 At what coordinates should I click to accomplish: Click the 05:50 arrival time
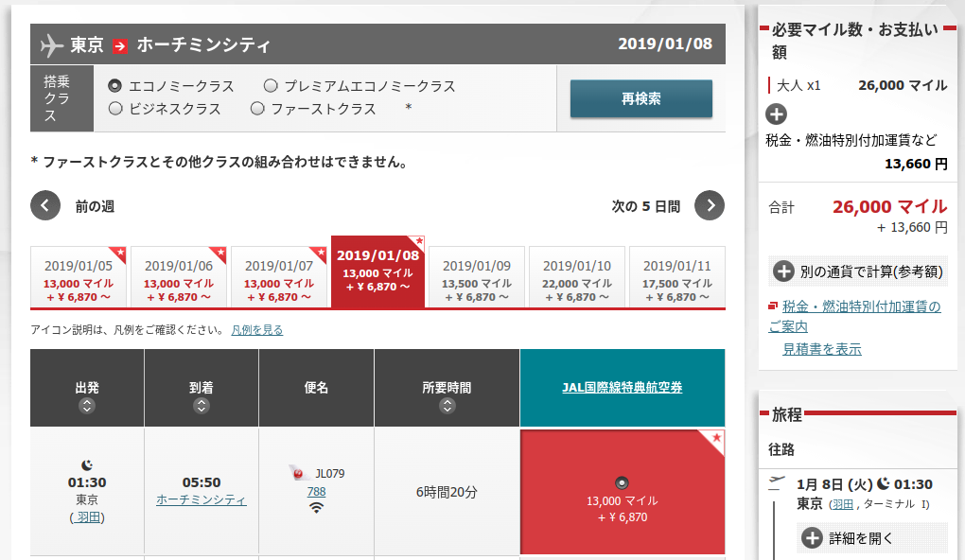click(202, 482)
